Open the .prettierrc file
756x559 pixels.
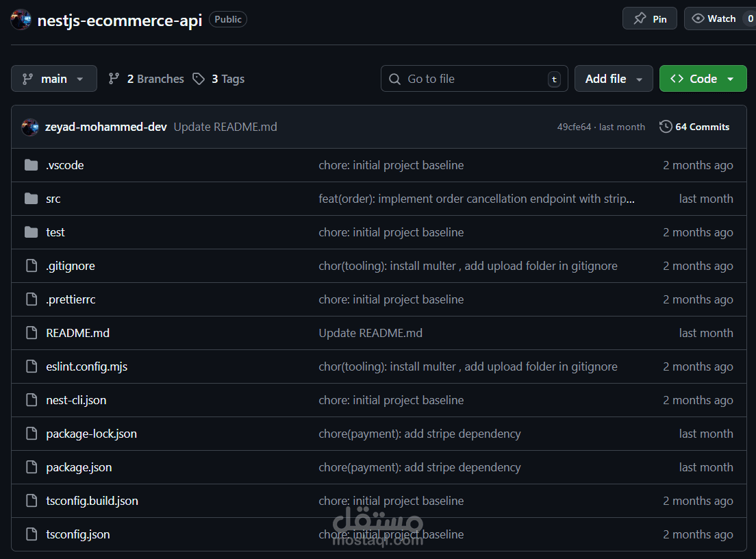click(71, 299)
